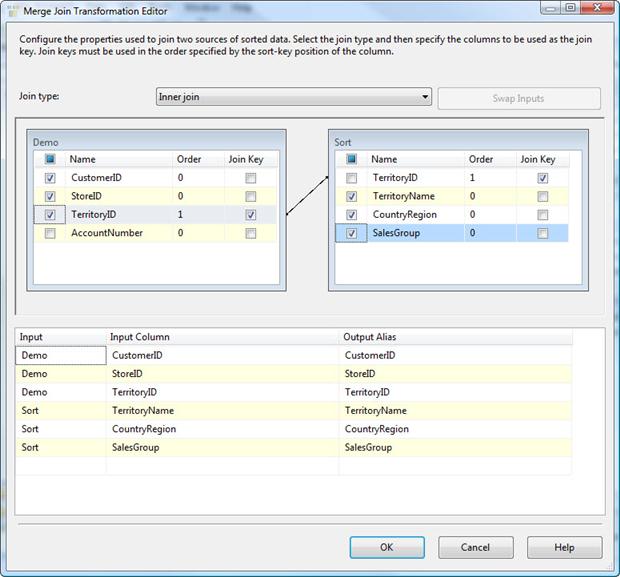Select Demo input cell in CustomerID row

coord(61,355)
